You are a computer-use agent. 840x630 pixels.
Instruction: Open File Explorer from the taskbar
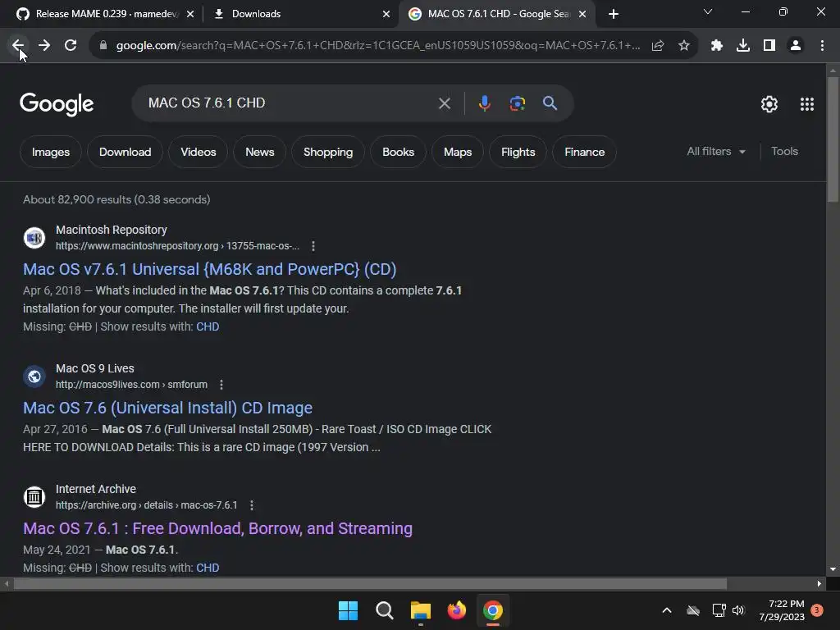click(x=421, y=610)
